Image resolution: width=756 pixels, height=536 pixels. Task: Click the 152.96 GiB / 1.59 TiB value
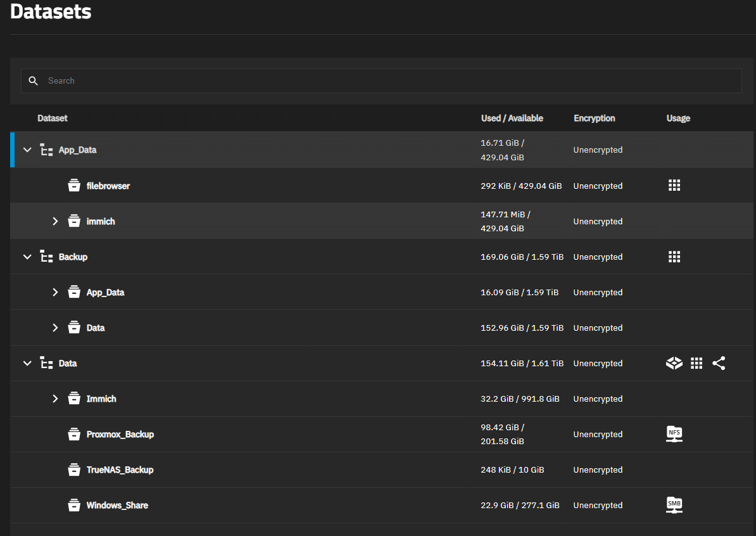click(522, 328)
